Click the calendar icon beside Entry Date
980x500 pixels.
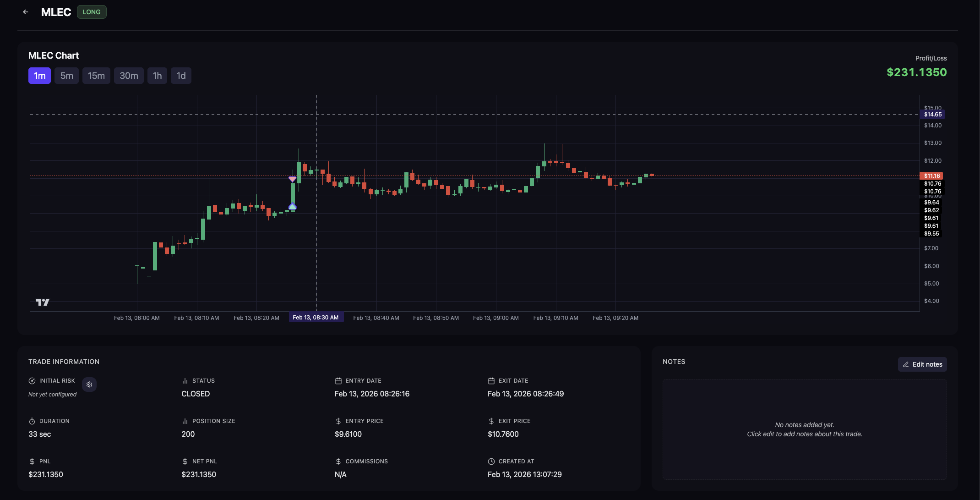338,381
